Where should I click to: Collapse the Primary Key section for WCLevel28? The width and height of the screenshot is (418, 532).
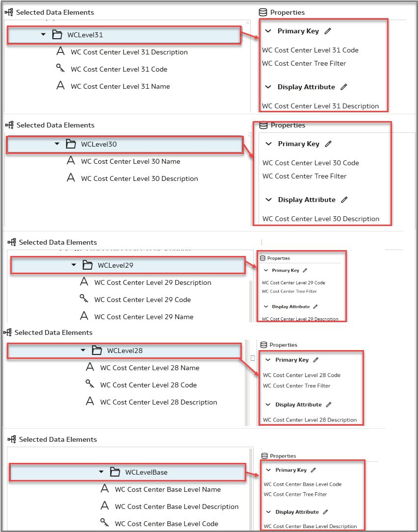[268, 359]
